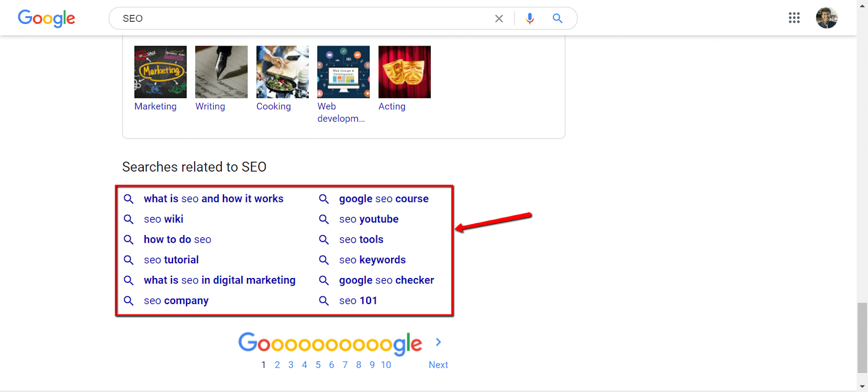Click the search icon beside 'google seo course'
868x392 pixels.
pos(323,199)
